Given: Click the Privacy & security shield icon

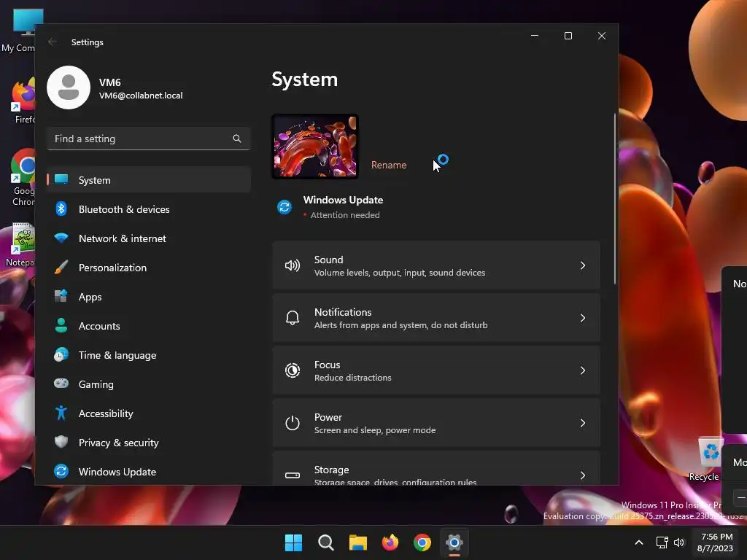Looking at the screenshot, I should [61, 442].
